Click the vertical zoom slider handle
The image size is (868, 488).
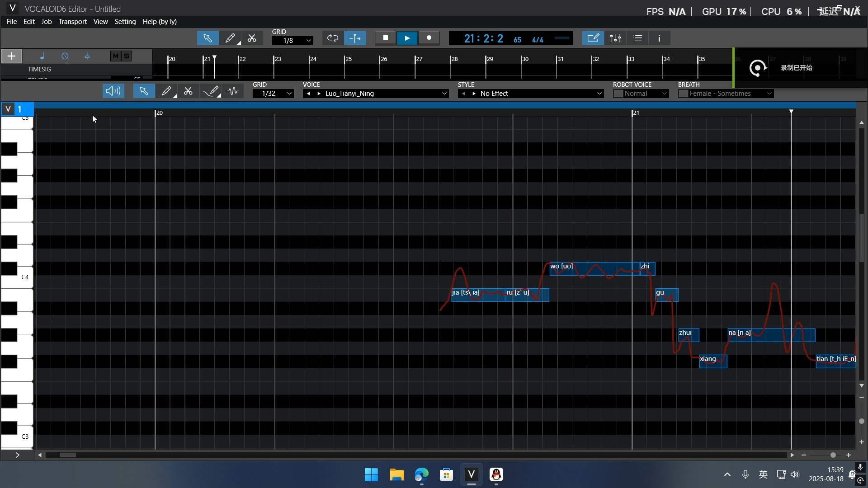pos(862,421)
